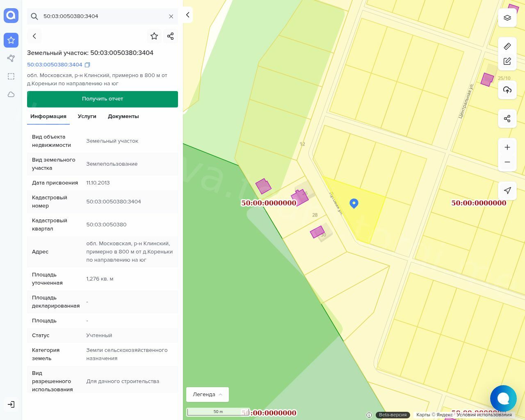Open favorites from the star sidebar icon
The image size is (525, 420).
(x=11, y=40)
